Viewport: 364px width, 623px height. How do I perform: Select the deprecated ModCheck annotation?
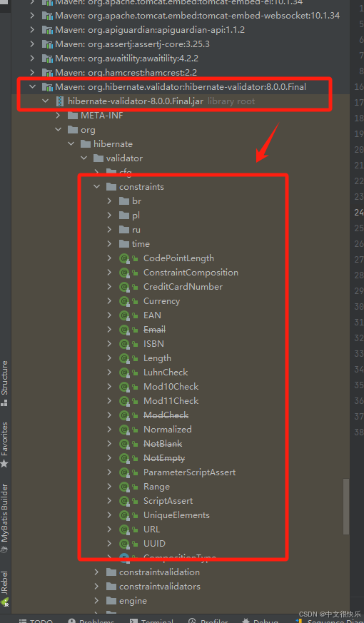point(166,415)
